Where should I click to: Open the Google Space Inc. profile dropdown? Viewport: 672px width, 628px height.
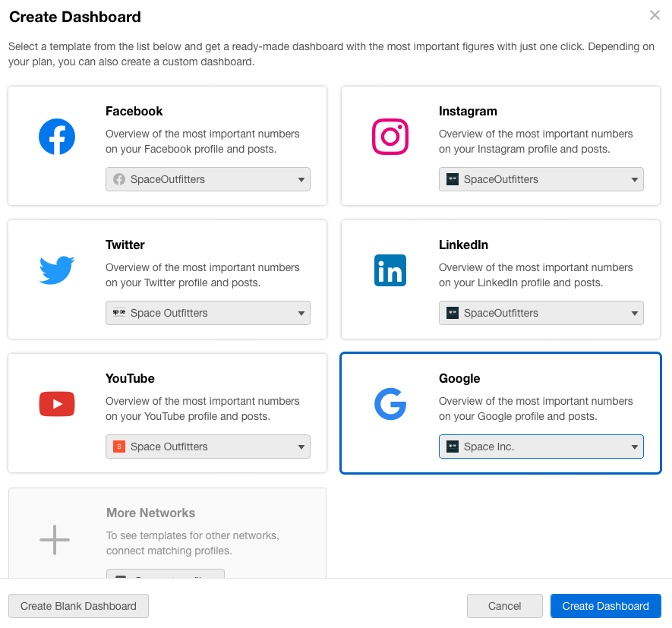(x=541, y=447)
